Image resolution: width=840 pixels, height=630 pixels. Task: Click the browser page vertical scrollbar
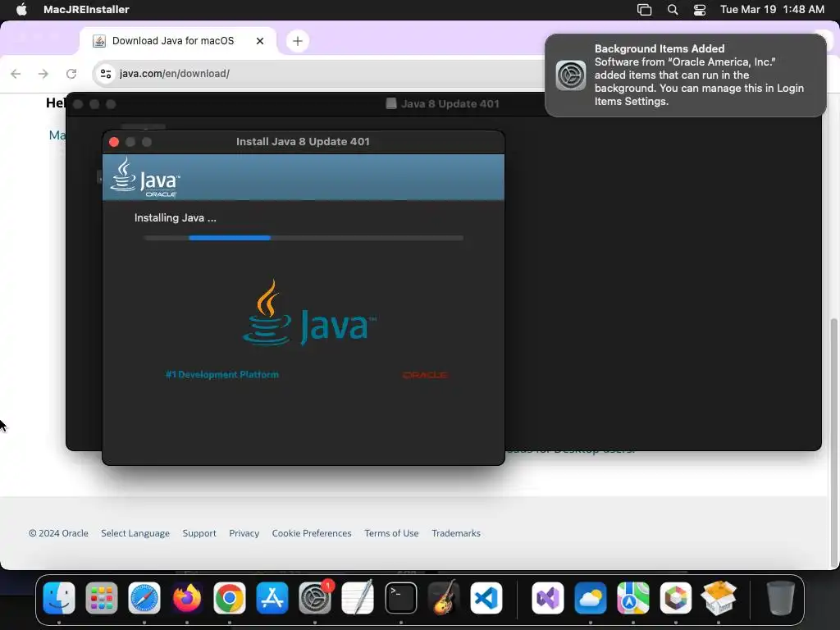[833, 442]
